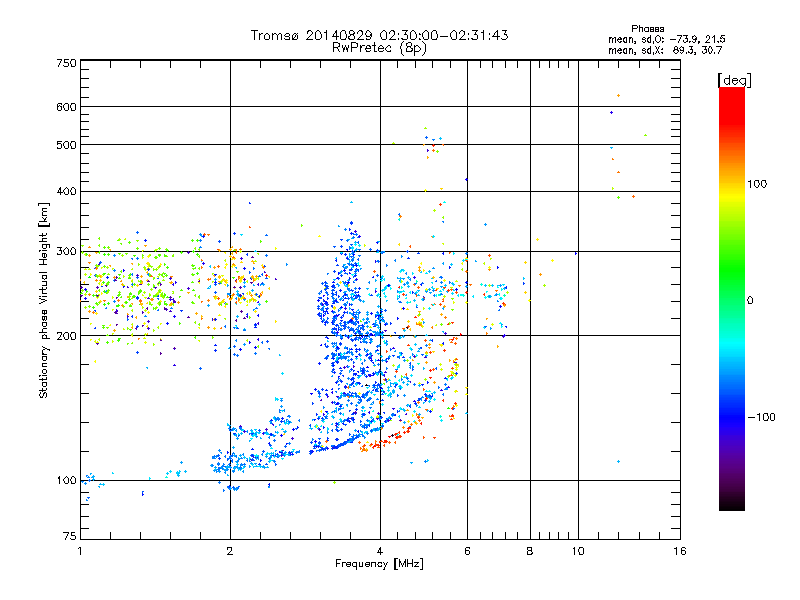Click the '[deg]' colorbar unit label
The width and height of the screenshot is (800, 600).
(x=734, y=80)
